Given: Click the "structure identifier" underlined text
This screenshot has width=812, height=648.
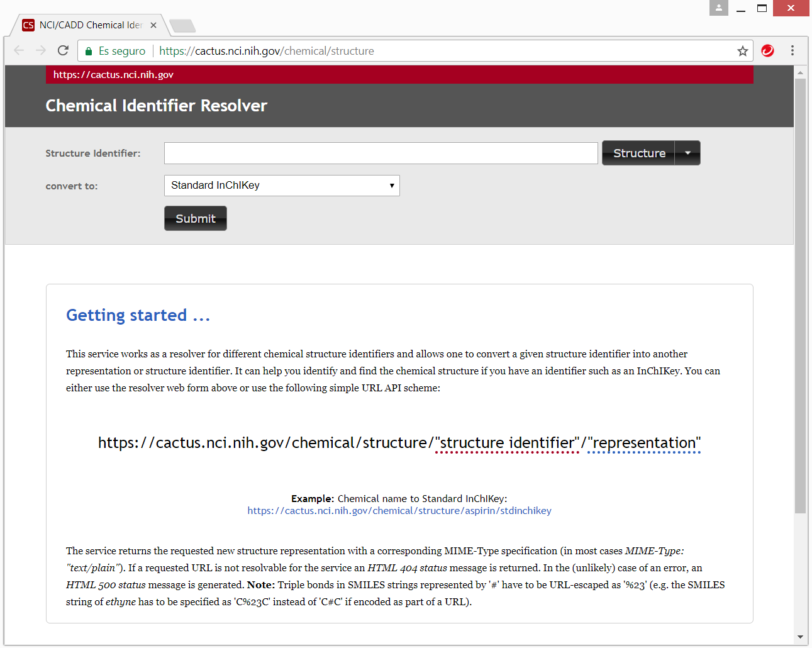Looking at the screenshot, I should click(507, 443).
